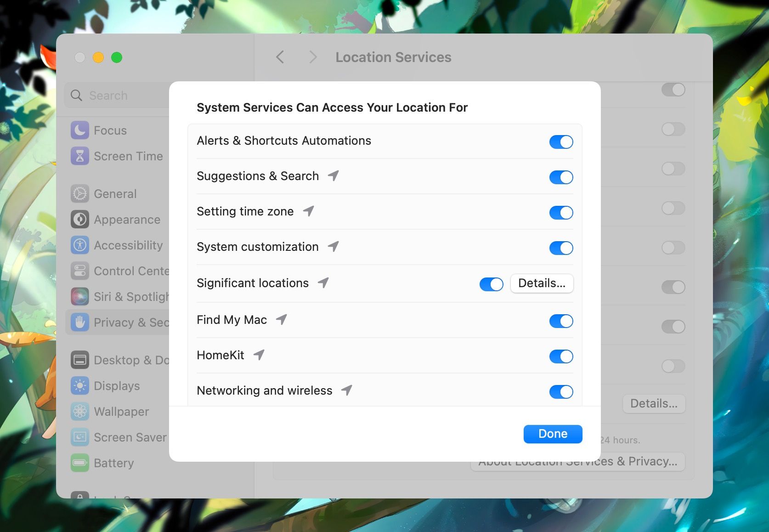Click the Wallpaper flower icon
Image resolution: width=769 pixels, height=532 pixels.
(x=80, y=412)
